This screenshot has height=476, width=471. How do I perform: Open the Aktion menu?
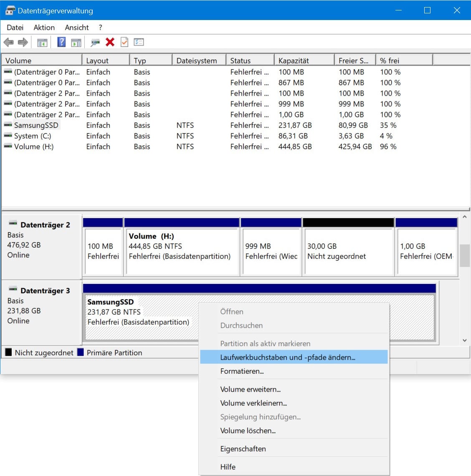point(44,27)
